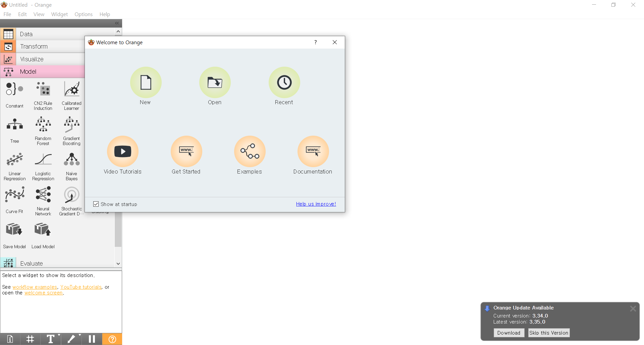644x345 pixels.
Task: Expand the Data widget category
Action: [43, 34]
